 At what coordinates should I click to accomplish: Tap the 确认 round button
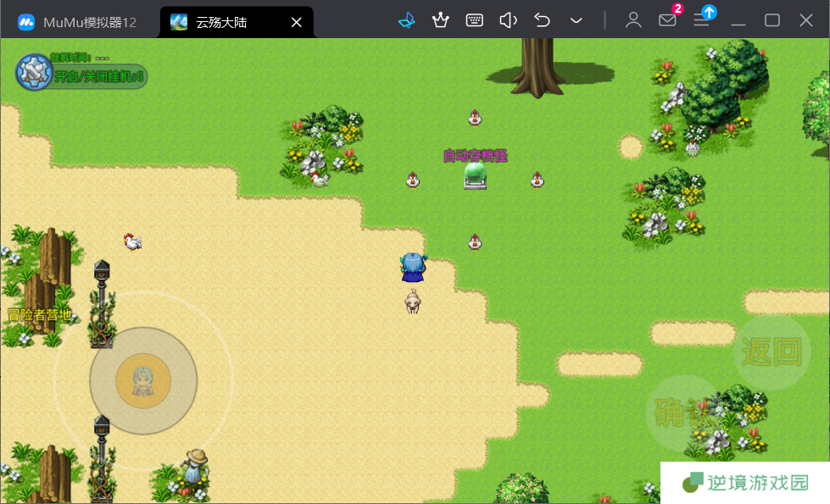(x=685, y=413)
